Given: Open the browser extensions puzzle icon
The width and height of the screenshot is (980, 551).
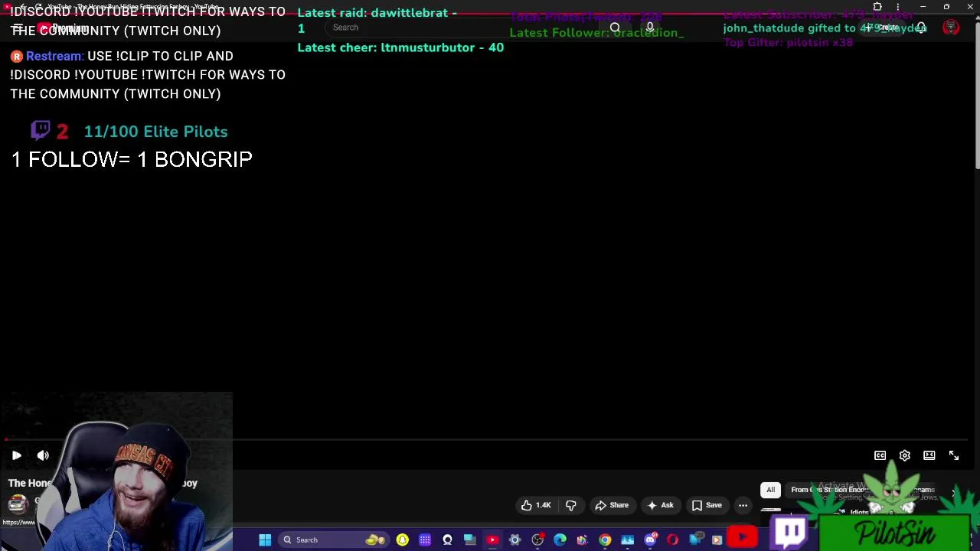Looking at the screenshot, I should 877,7.
